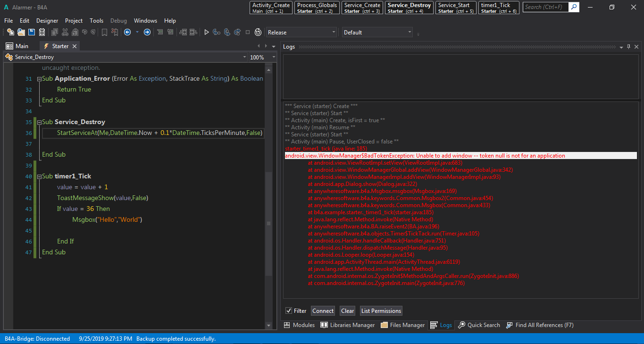Viewport: 644px width, 344px height.
Task: Click the Navigate Forward arrow icon
Action: 147,32
